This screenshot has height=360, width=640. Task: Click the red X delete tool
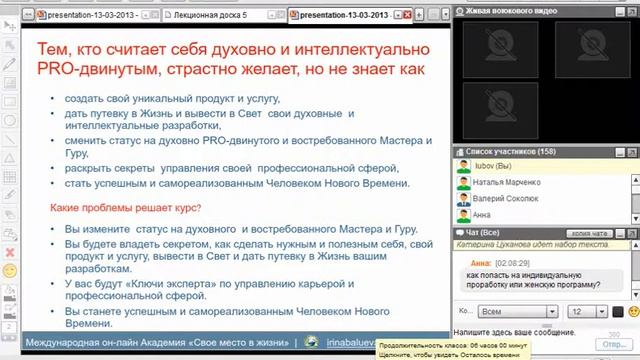tap(10, 252)
